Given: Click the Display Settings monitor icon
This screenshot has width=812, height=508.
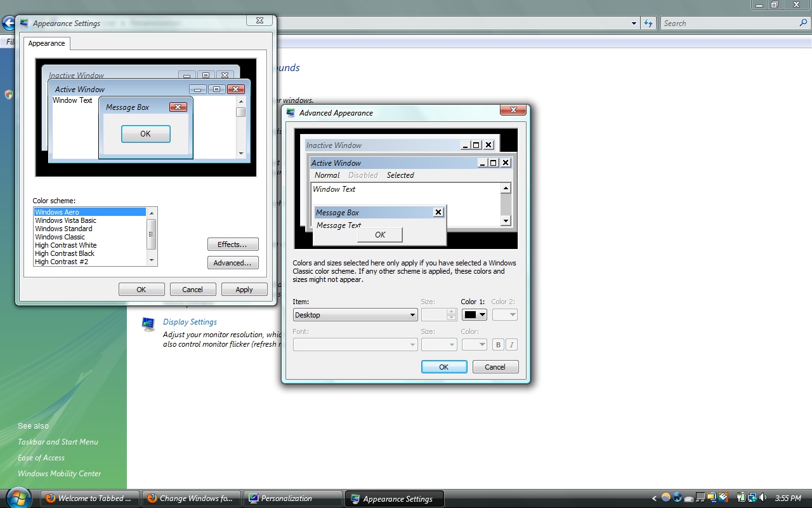Looking at the screenshot, I should tap(148, 324).
